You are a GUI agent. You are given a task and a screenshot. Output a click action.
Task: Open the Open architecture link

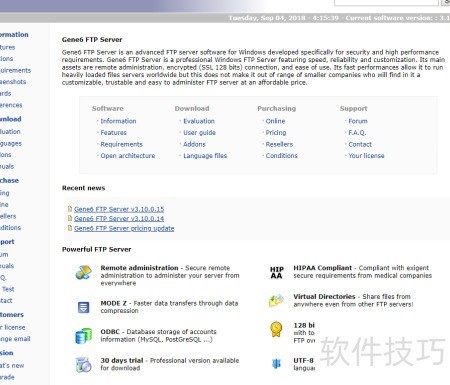click(128, 156)
